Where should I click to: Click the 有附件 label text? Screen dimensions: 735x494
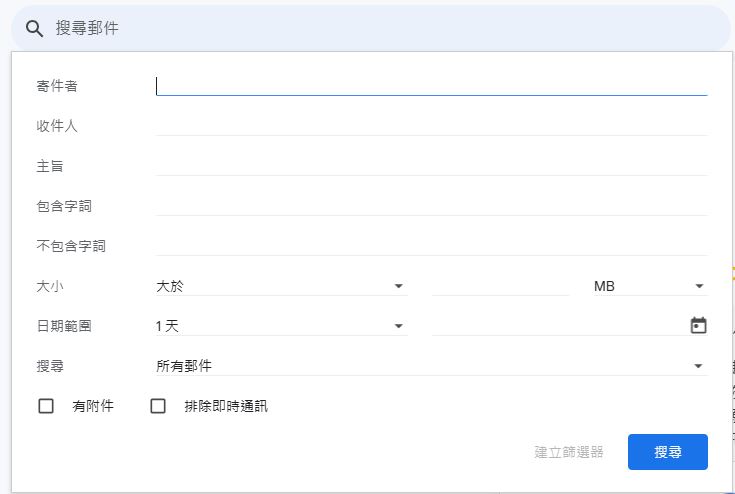[x=93, y=406]
